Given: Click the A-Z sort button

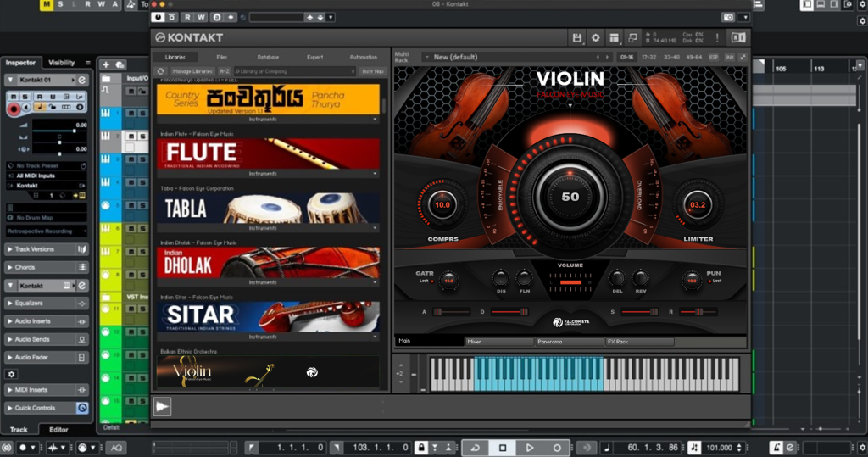Looking at the screenshot, I should point(225,71).
